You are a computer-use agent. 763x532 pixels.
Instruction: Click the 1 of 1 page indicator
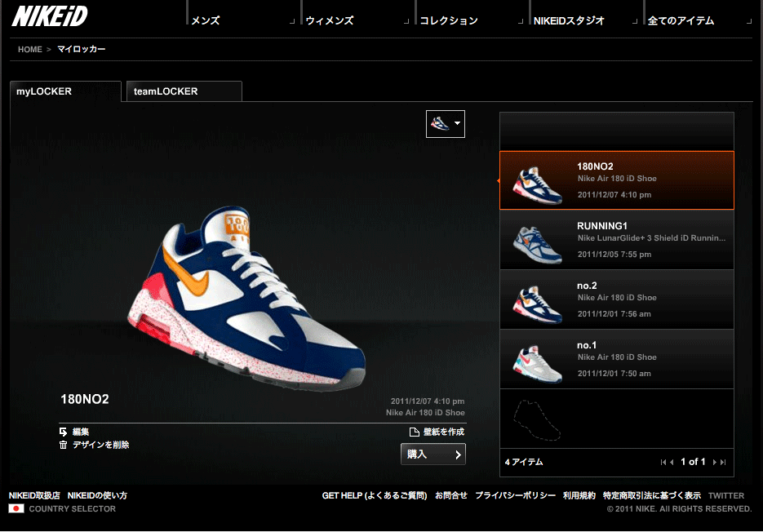(x=693, y=462)
